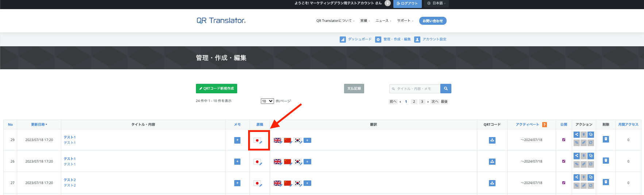This screenshot has width=644, height=195.
Task: Sort by the 月間アクセス column header
Action: [x=628, y=125]
